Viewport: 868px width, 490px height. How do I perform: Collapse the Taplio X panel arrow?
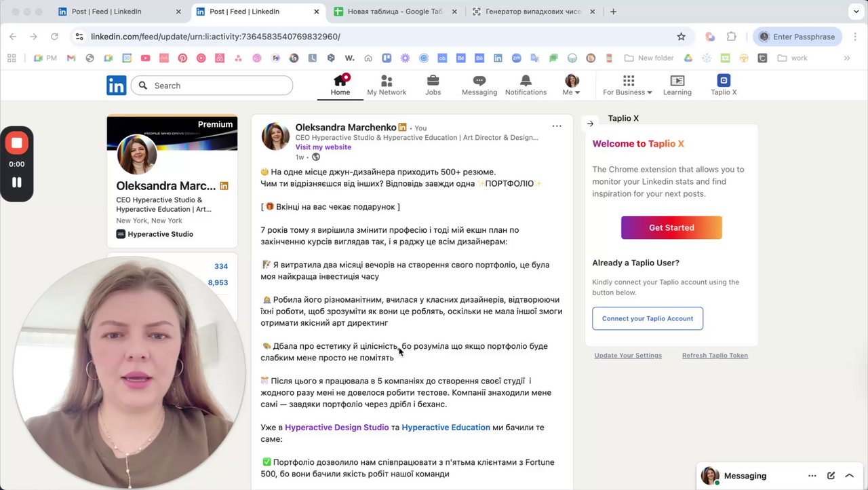tap(590, 124)
